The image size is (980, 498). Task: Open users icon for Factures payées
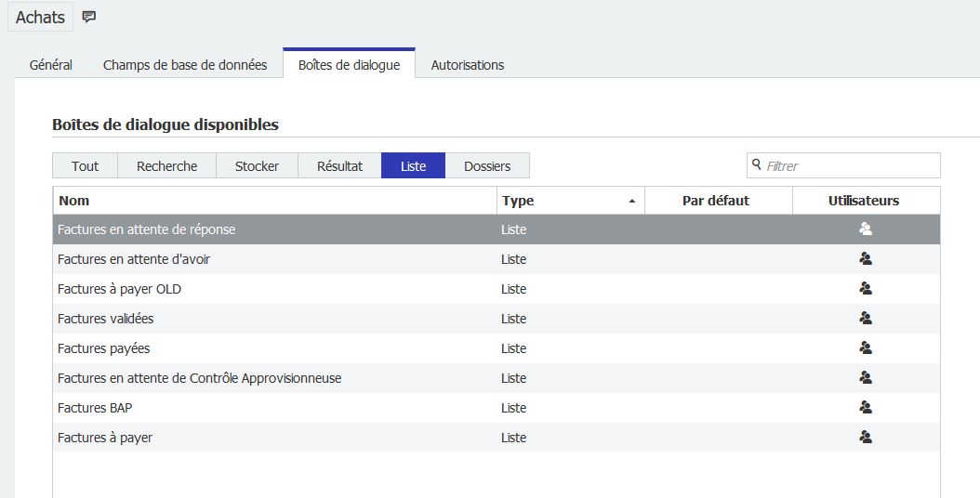point(866,348)
